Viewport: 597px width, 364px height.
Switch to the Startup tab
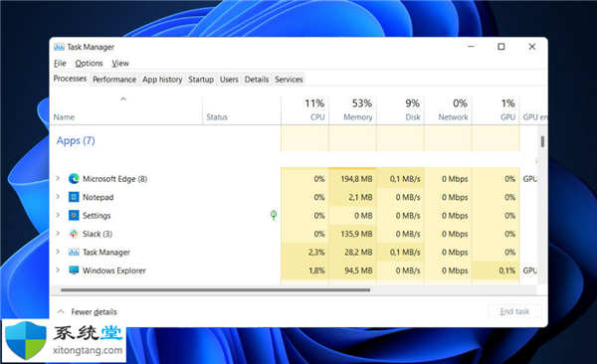point(201,80)
